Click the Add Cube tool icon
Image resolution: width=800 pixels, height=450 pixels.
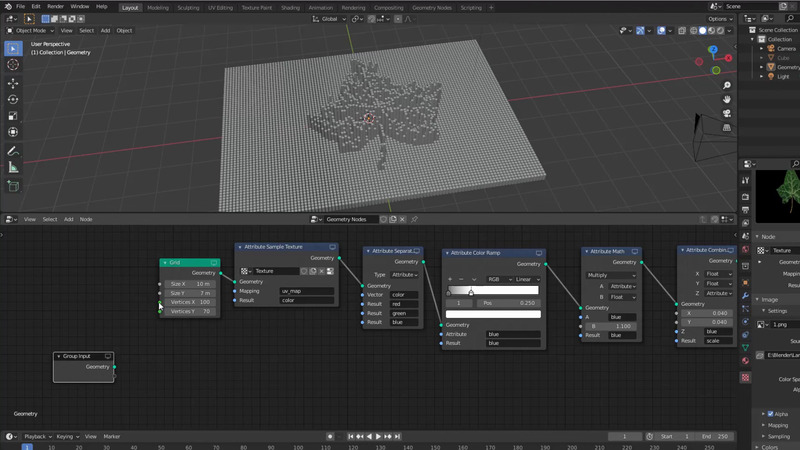pyautogui.click(x=13, y=186)
